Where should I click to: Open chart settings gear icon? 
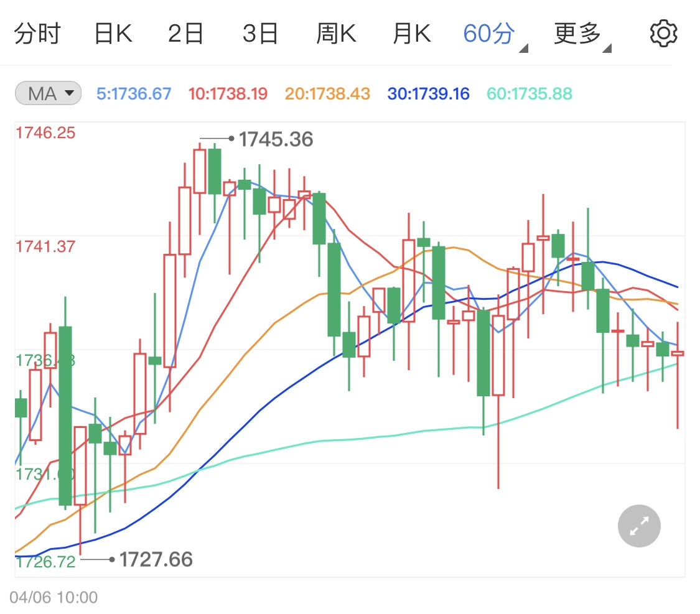pyautogui.click(x=663, y=33)
